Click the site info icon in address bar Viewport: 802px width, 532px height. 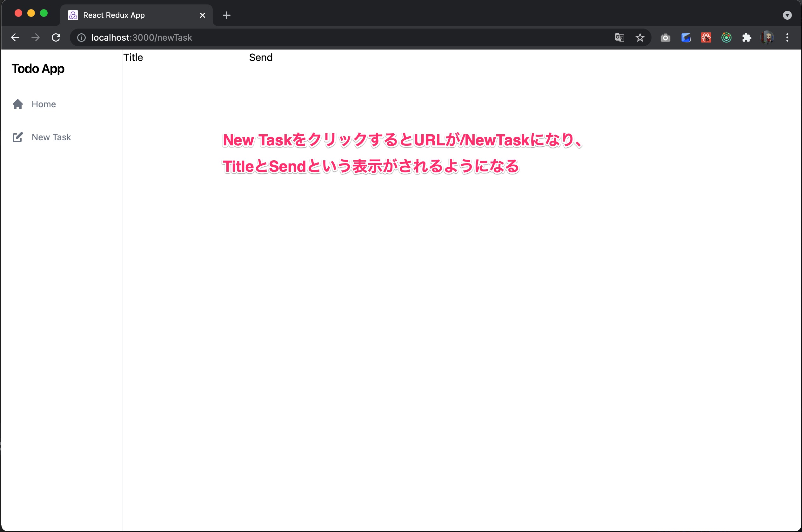82,38
